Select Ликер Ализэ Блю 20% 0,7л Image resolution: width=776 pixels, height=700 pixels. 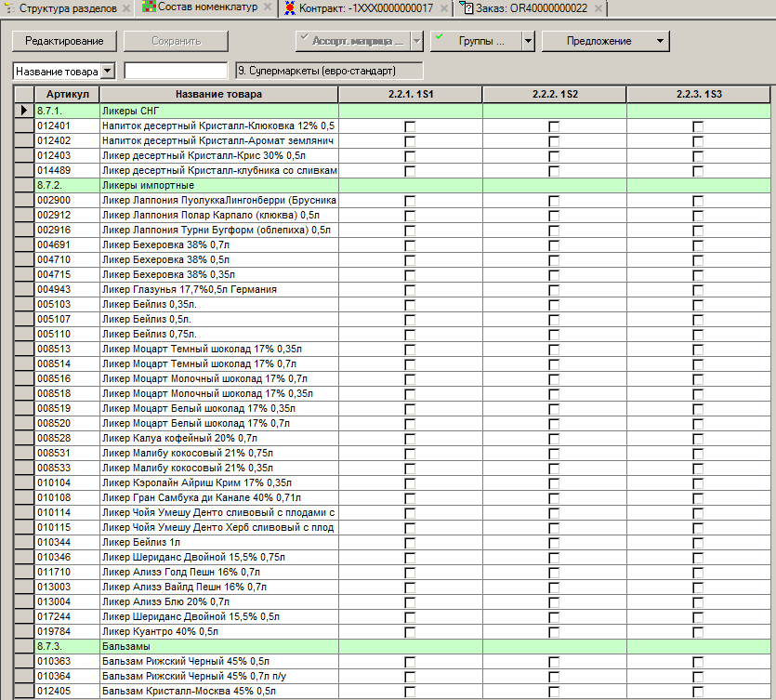218,601
